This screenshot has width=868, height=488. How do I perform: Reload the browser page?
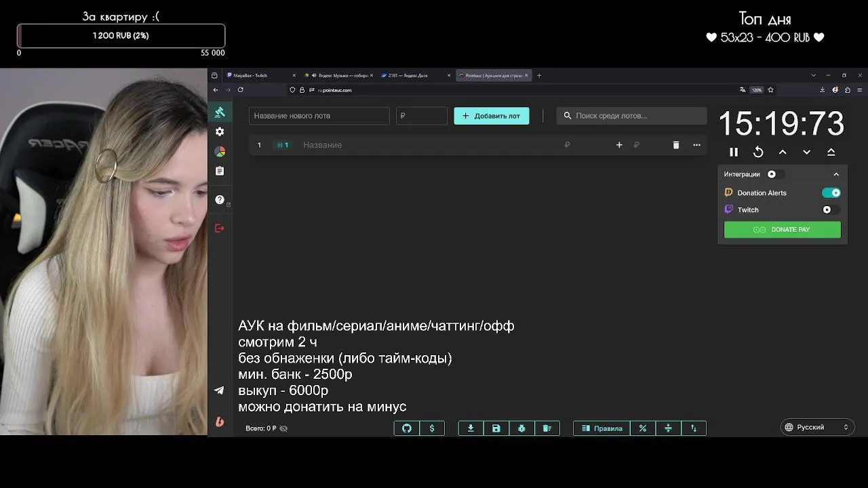click(x=240, y=89)
